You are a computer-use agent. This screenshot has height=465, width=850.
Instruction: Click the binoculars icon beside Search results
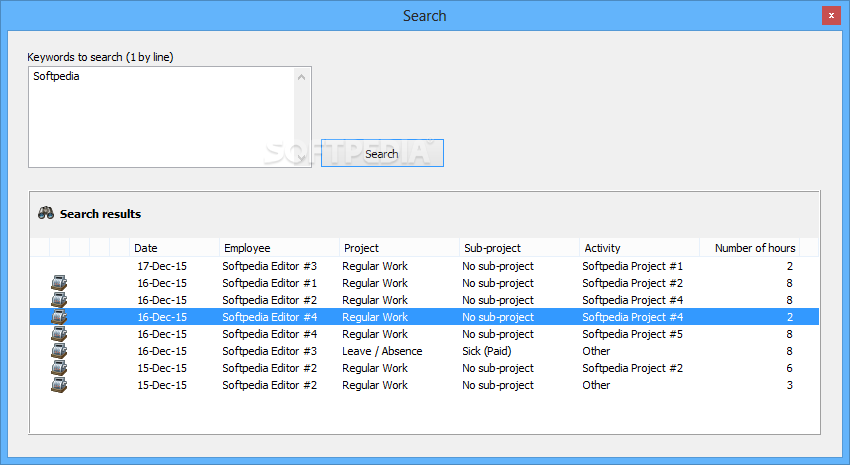pos(46,214)
